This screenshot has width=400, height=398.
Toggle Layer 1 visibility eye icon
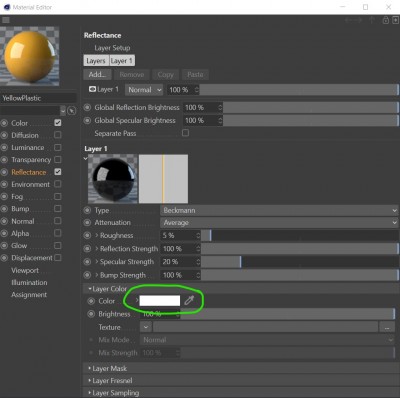92,89
